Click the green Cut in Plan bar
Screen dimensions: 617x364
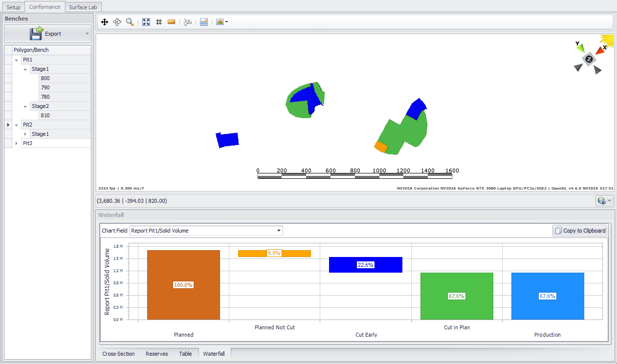pyautogui.click(x=457, y=296)
